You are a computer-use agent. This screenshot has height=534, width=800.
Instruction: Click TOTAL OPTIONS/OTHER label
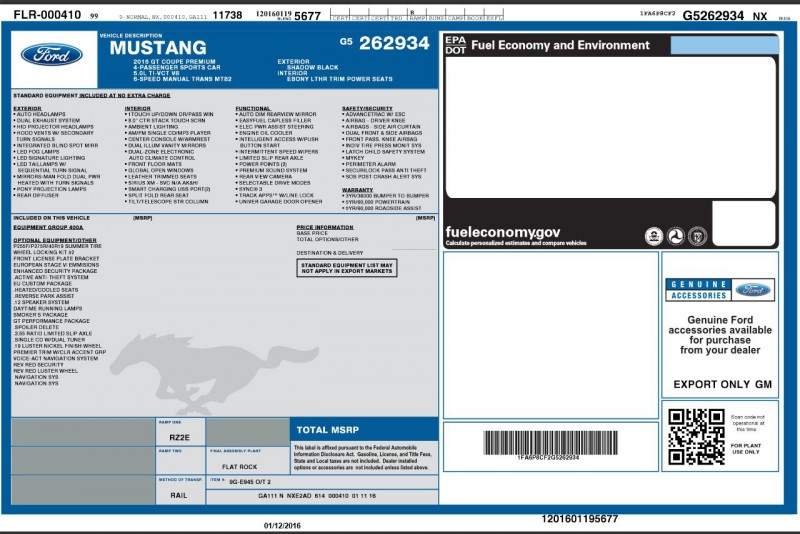pyautogui.click(x=328, y=239)
